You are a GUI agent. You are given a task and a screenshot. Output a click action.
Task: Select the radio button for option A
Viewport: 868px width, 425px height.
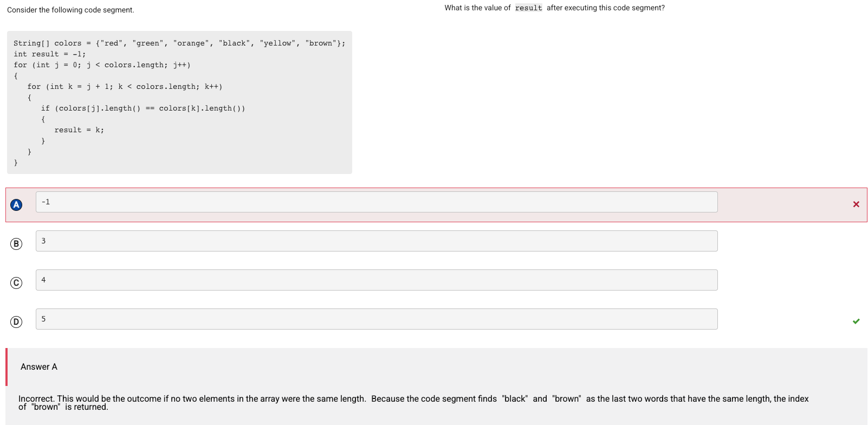(x=16, y=204)
